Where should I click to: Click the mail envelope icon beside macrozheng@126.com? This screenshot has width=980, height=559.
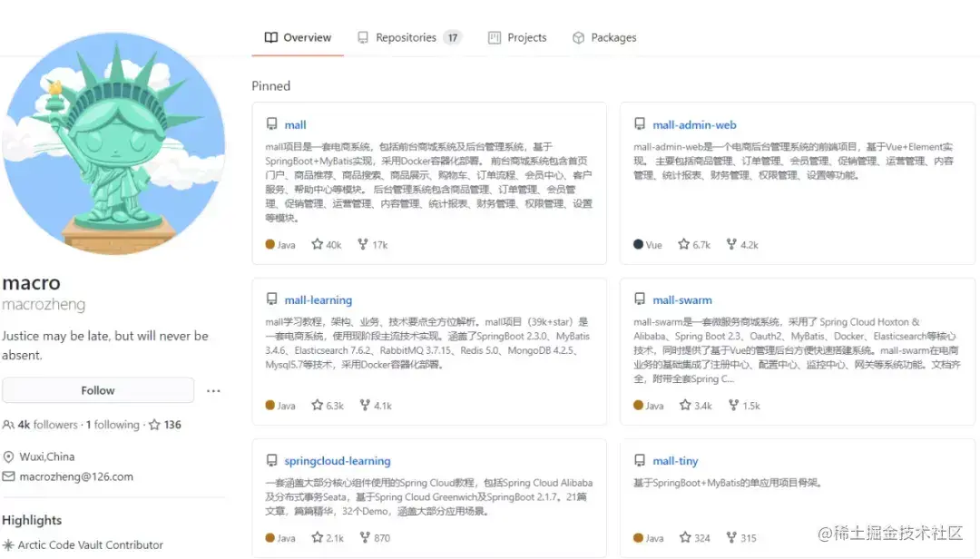(10, 476)
